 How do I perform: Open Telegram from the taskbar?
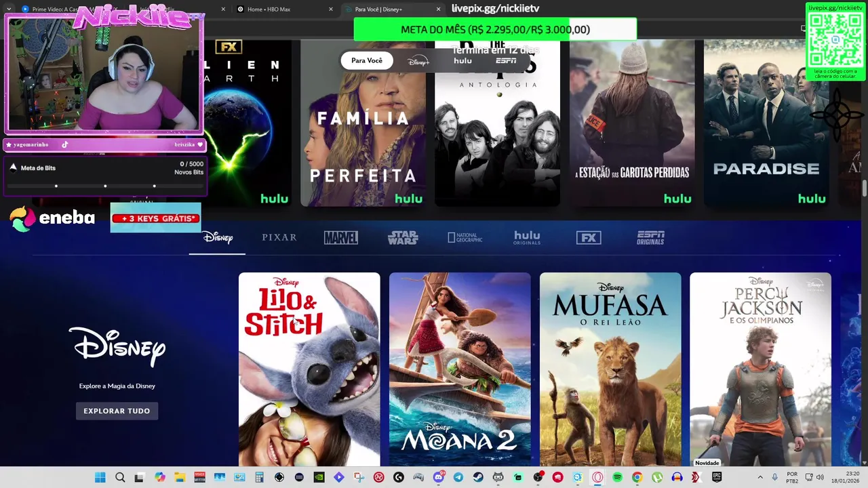[x=458, y=477]
